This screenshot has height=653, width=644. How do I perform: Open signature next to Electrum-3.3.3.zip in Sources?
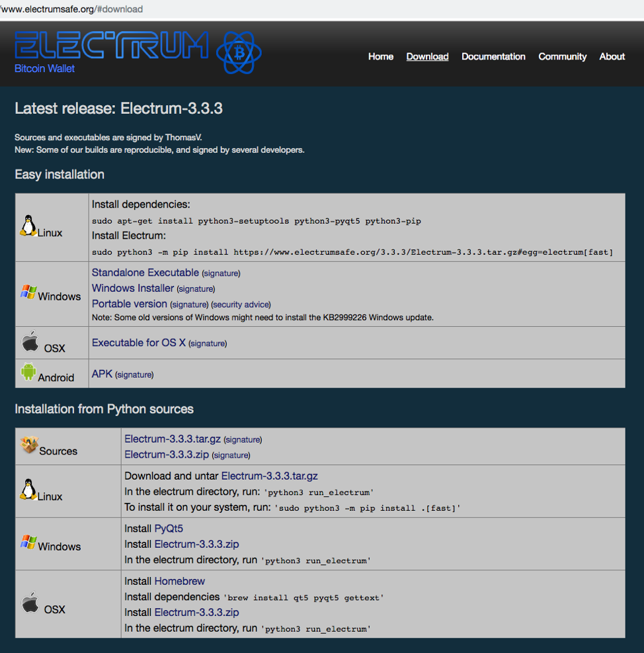231,455
